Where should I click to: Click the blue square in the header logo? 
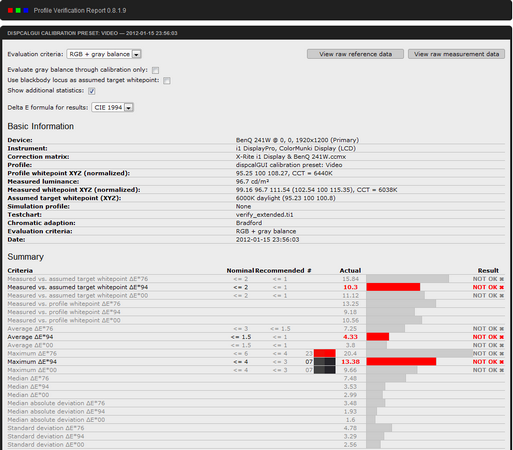[x=26, y=10]
